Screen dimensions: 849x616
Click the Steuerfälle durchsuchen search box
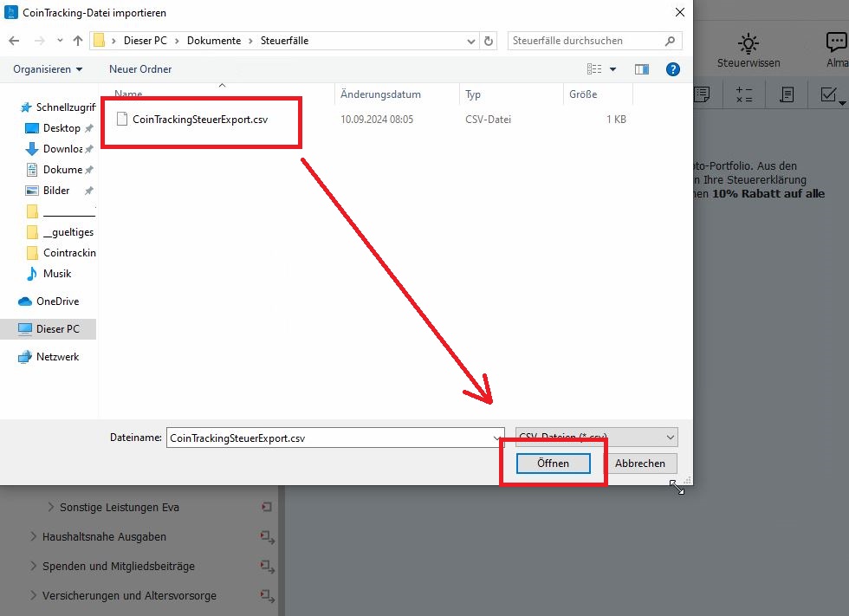point(586,41)
